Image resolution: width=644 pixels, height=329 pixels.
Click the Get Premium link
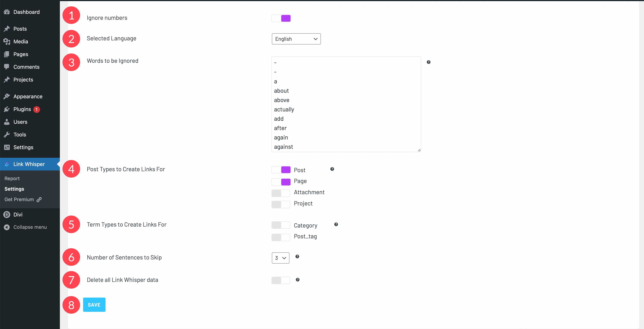pyautogui.click(x=22, y=199)
